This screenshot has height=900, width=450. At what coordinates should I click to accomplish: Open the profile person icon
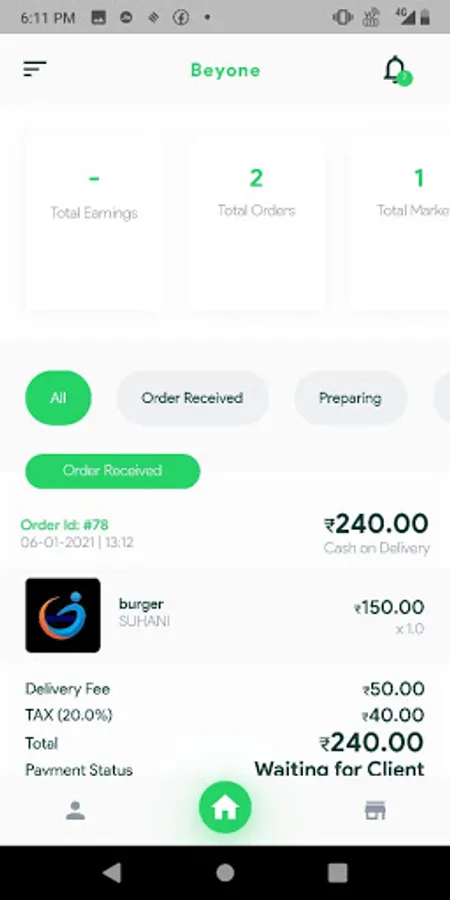75,810
